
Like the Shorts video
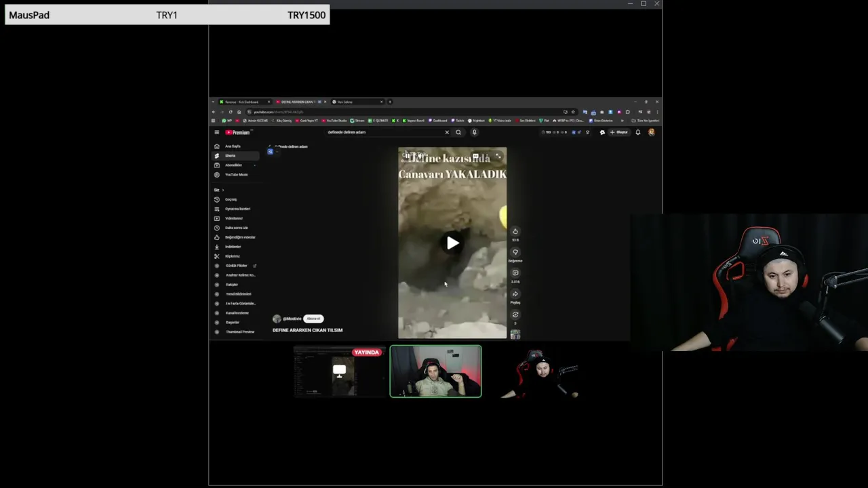pyautogui.click(x=515, y=231)
